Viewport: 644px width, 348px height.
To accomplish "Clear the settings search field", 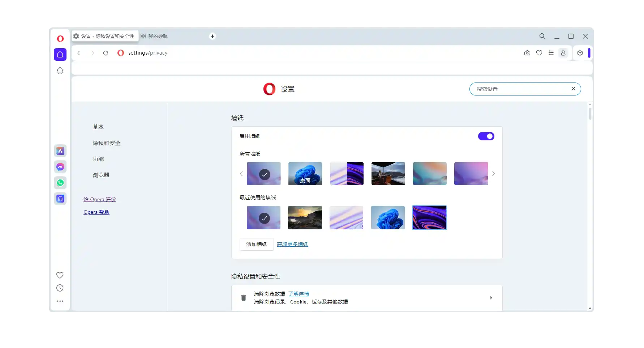I will pyautogui.click(x=573, y=89).
